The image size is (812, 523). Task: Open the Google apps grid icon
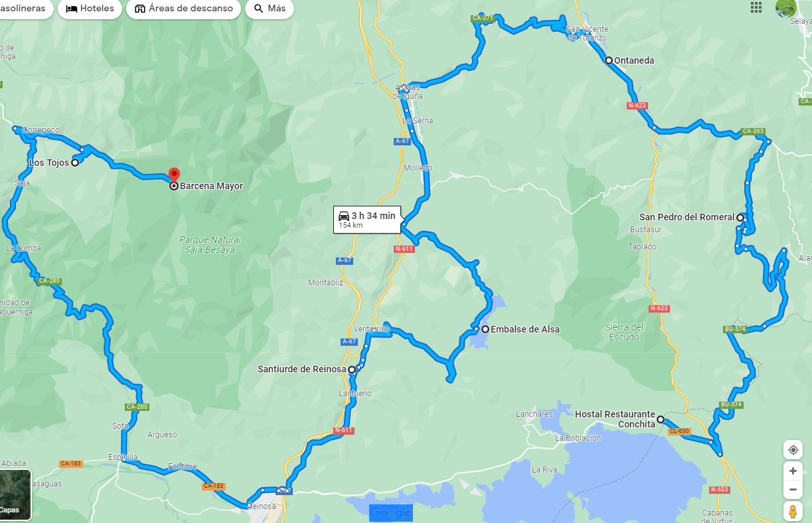(x=756, y=7)
